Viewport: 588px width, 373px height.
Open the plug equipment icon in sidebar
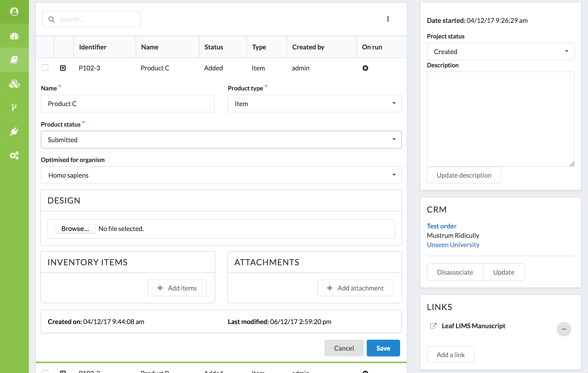point(14,131)
